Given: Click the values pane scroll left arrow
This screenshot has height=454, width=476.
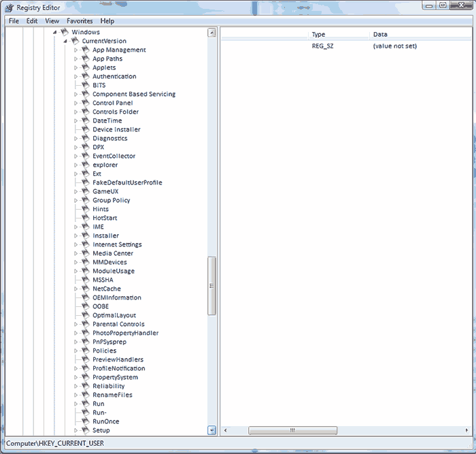Looking at the screenshot, I should [x=225, y=430].
